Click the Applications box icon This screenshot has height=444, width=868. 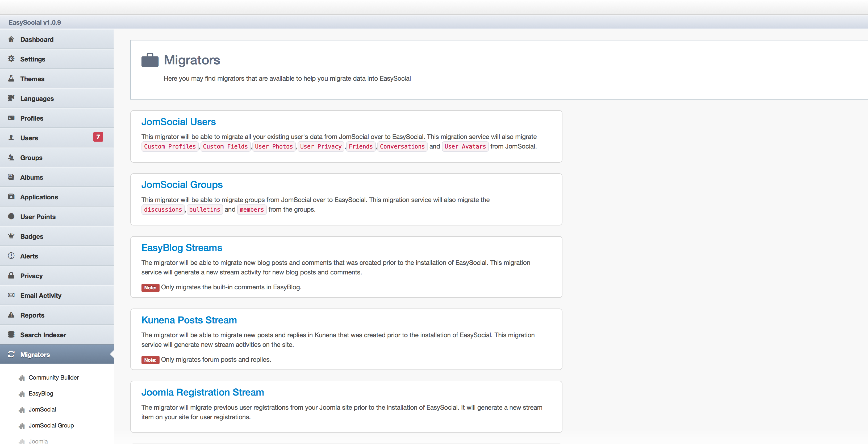tap(11, 197)
